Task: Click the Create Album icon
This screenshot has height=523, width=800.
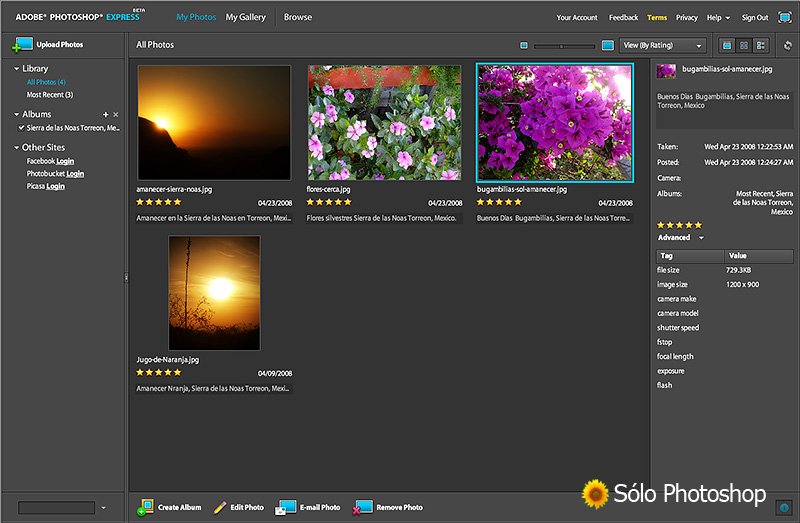Action: click(145, 507)
